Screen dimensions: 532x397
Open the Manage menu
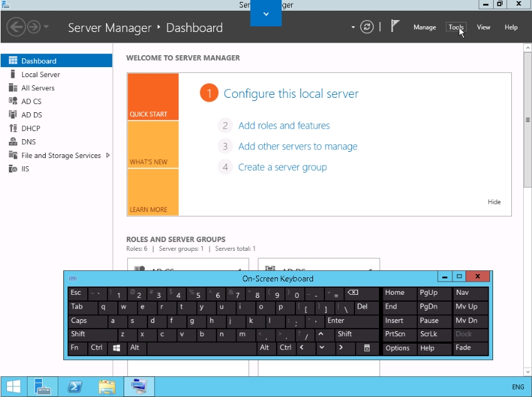click(x=425, y=27)
